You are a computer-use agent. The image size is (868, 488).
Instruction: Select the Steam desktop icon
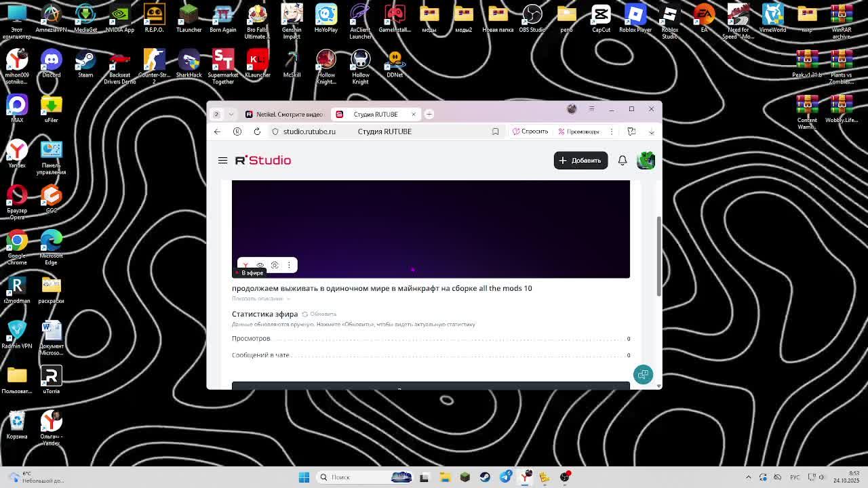[x=85, y=64]
